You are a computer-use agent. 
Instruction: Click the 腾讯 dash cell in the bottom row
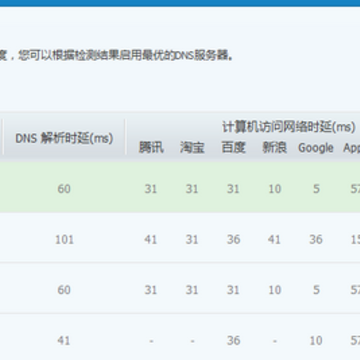click(x=151, y=341)
